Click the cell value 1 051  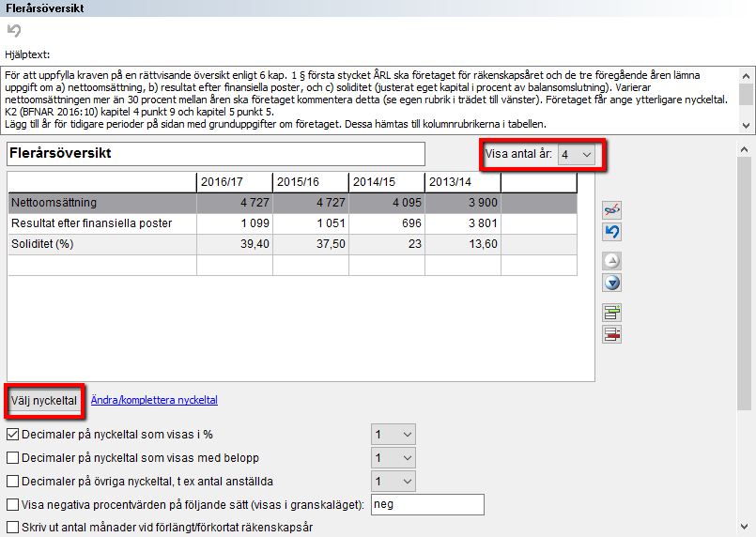pos(311,223)
